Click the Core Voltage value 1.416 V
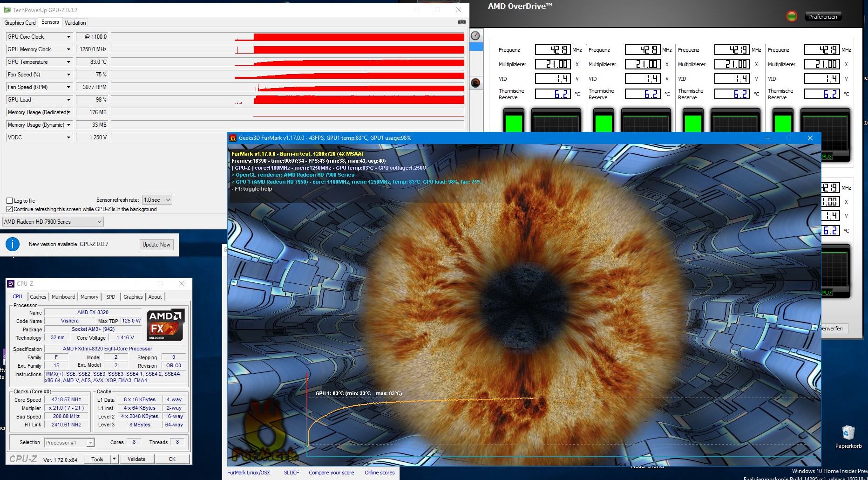 (x=125, y=337)
